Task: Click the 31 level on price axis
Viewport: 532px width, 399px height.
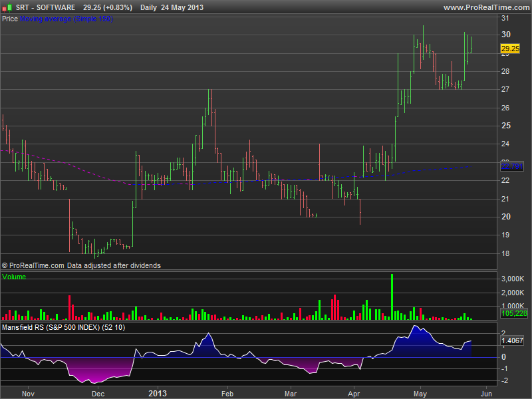Action: pyautogui.click(x=505, y=17)
